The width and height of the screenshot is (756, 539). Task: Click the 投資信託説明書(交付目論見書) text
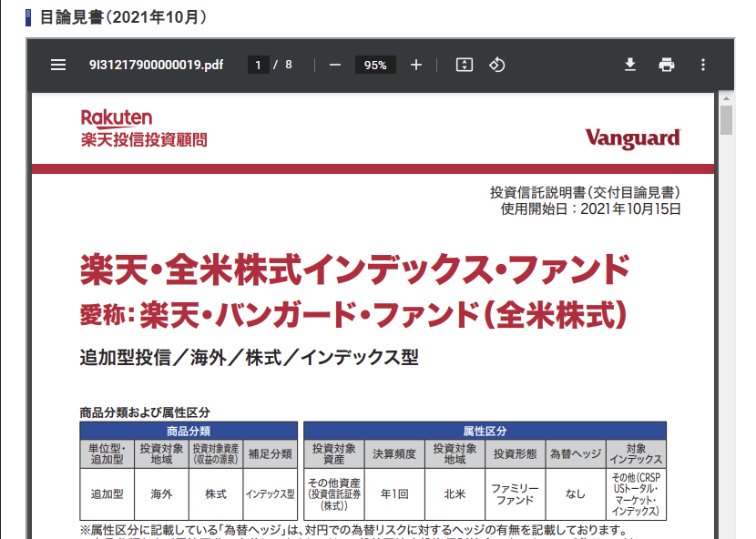coord(586,193)
